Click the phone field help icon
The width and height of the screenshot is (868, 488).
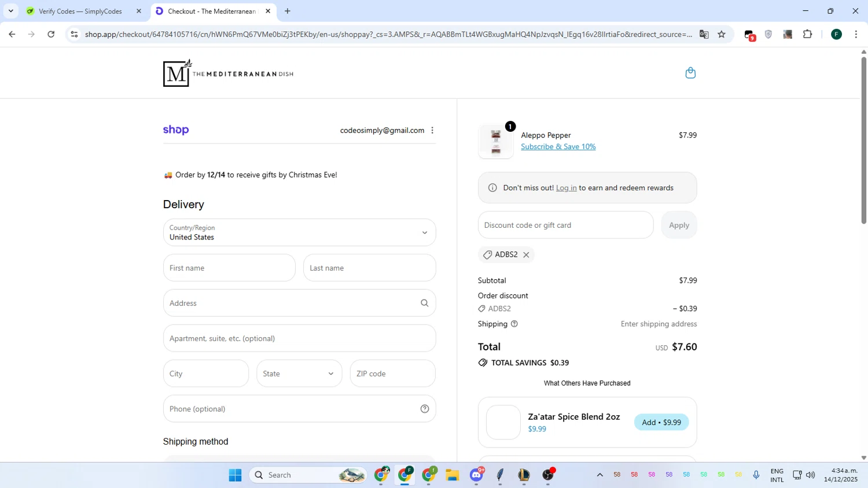tap(424, 409)
